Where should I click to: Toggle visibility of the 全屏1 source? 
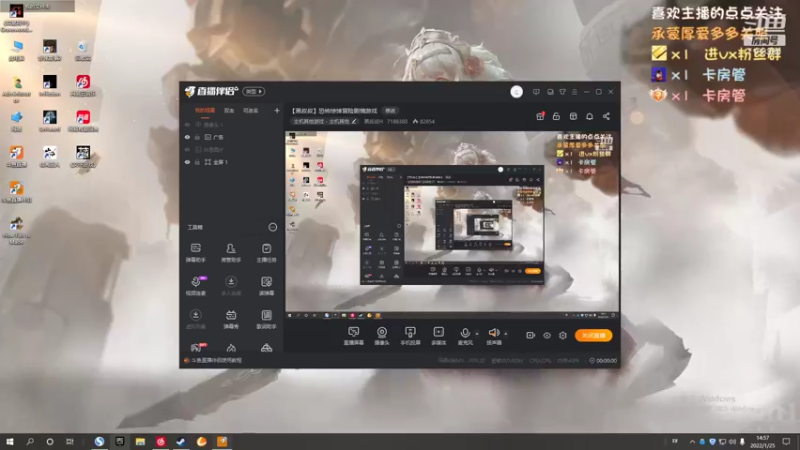[x=187, y=162]
